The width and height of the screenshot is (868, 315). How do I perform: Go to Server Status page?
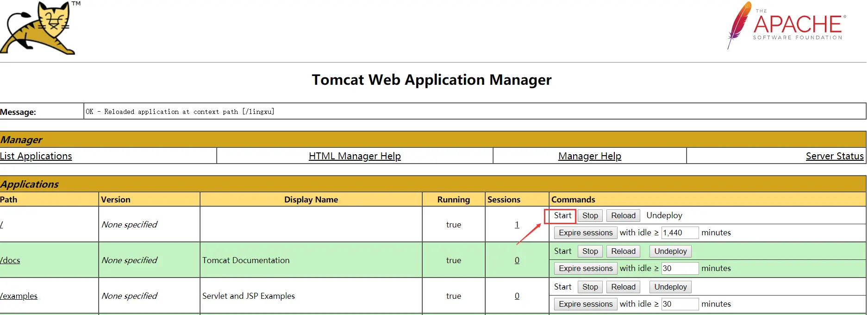coord(835,156)
